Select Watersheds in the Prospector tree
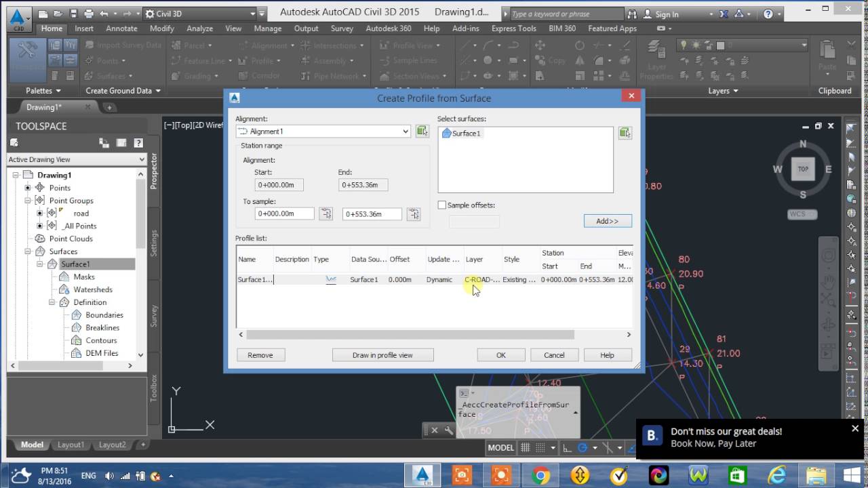 coord(93,289)
